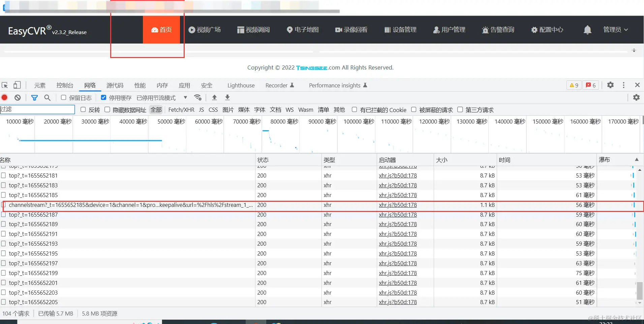This screenshot has width=644, height=324.
Task: Filter requests by Fetch/XHR
Action: click(181, 110)
